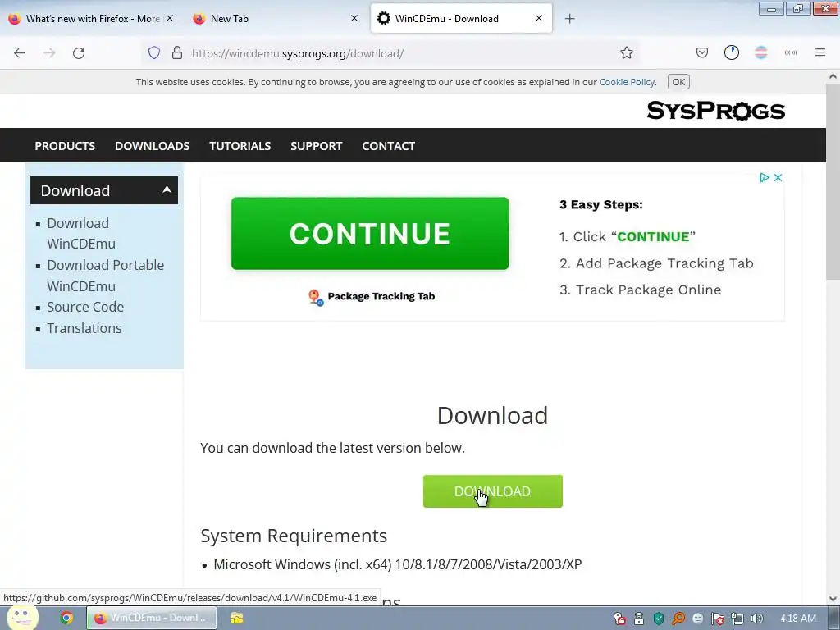Close the WinCDEmu - Download tab
840x630 pixels.
coord(539,18)
